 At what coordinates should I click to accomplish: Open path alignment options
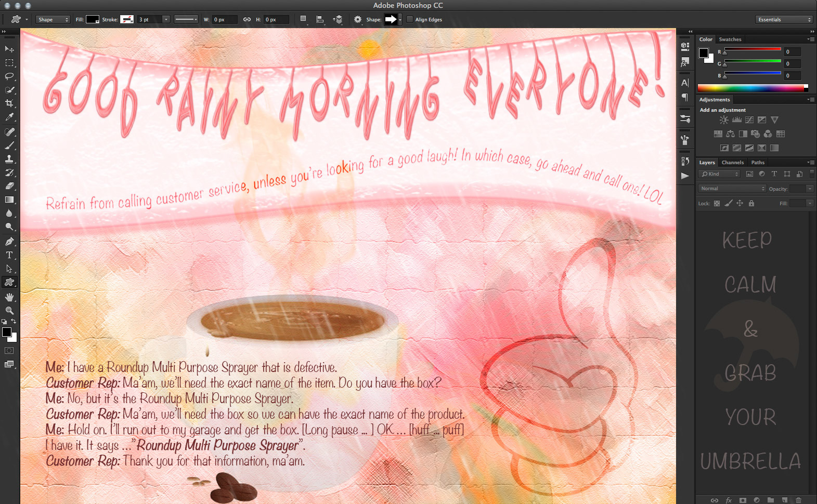point(320,20)
